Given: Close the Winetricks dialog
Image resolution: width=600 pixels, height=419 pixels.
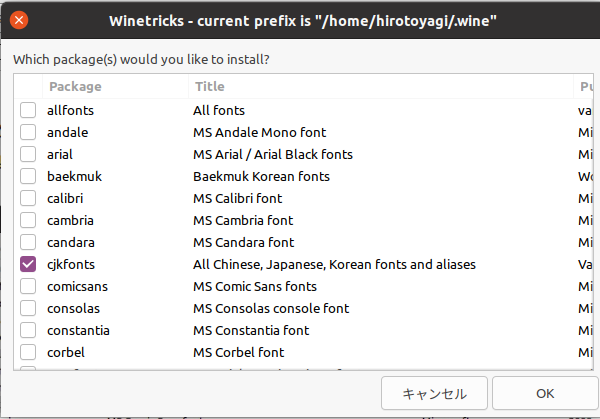Looking at the screenshot, I should tap(19, 20).
